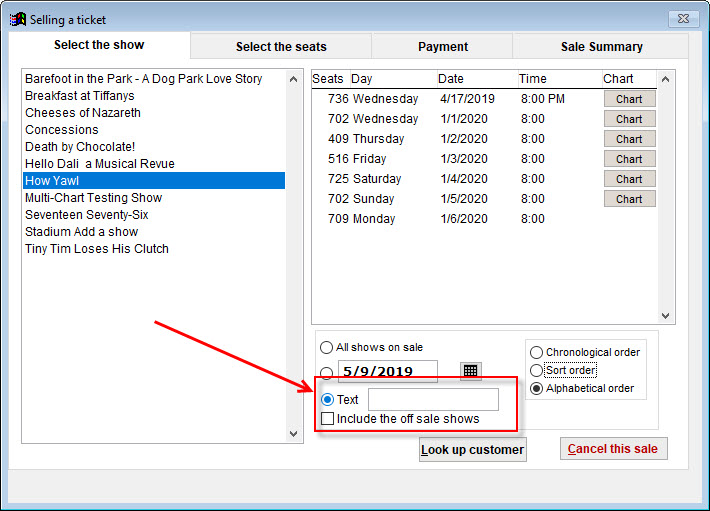Switch to the Payment tab

443,47
